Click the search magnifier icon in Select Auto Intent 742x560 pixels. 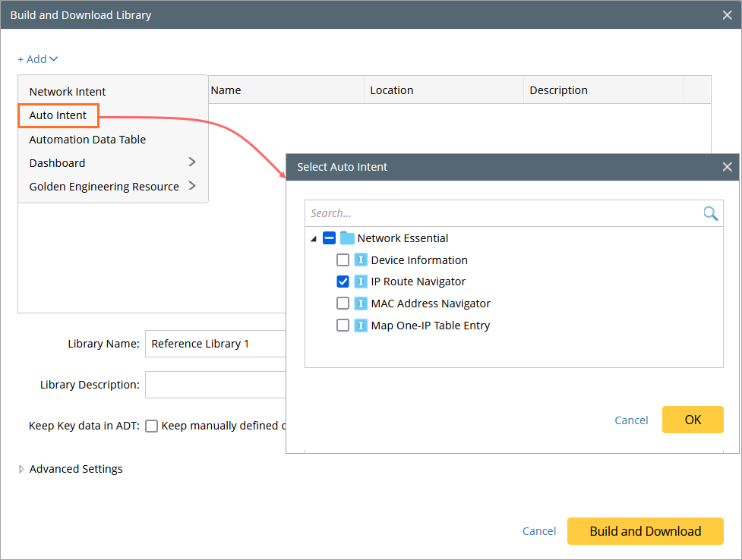click(x=710, y=213)
